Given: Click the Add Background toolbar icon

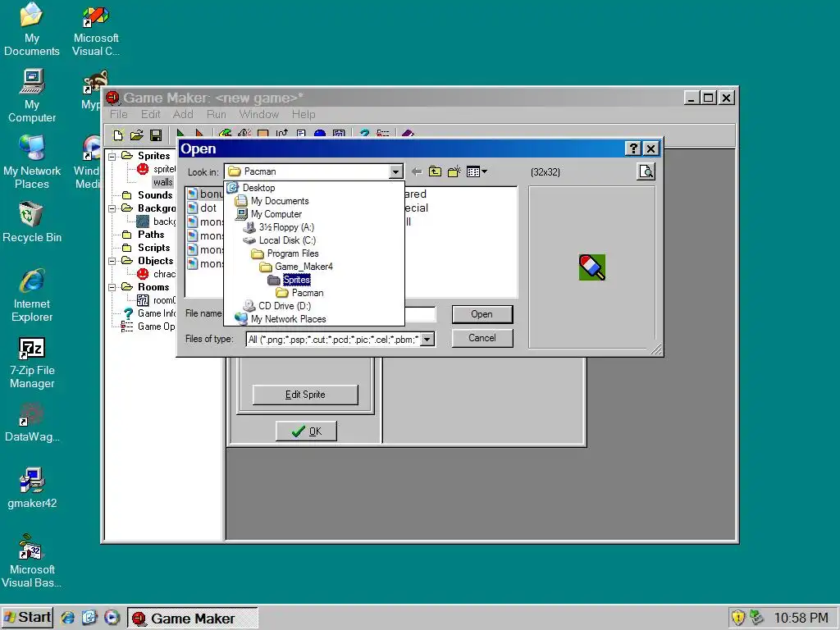Looking at the screenshot, I should coord(263,134).
